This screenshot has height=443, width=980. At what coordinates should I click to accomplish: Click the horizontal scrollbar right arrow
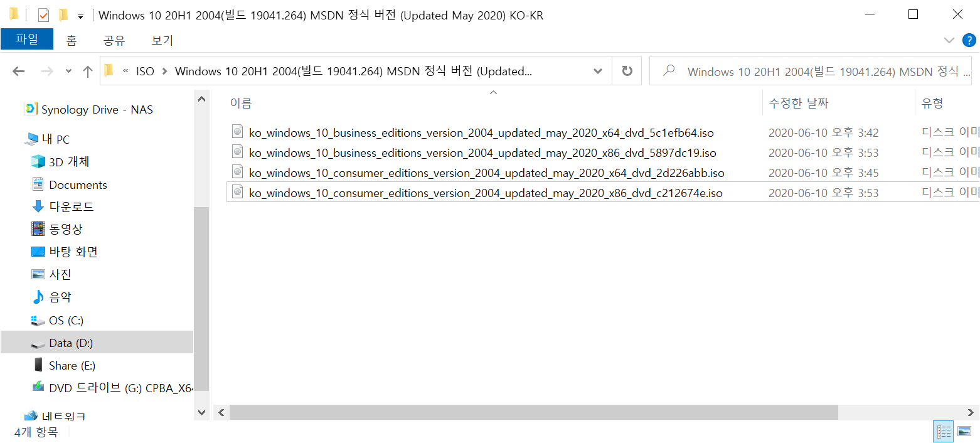tap(971, 412)
